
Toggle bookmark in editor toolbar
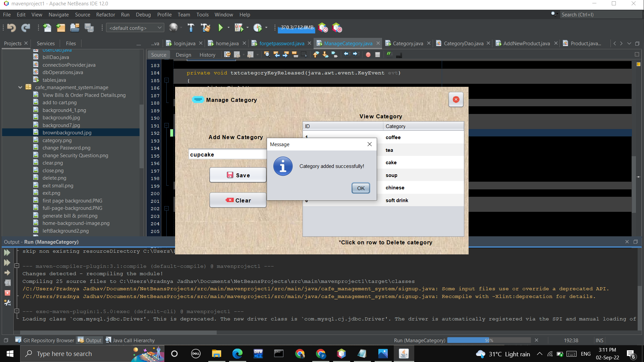[334, 55]
